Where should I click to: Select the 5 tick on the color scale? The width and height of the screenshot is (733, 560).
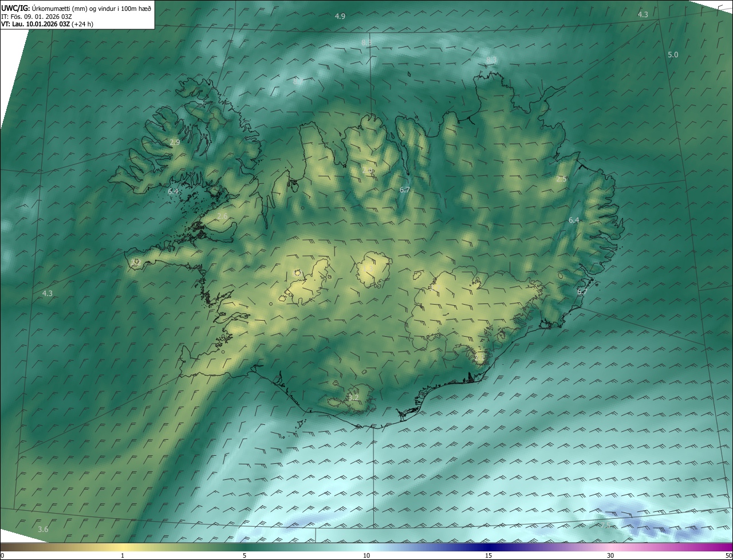pos(245,555)
